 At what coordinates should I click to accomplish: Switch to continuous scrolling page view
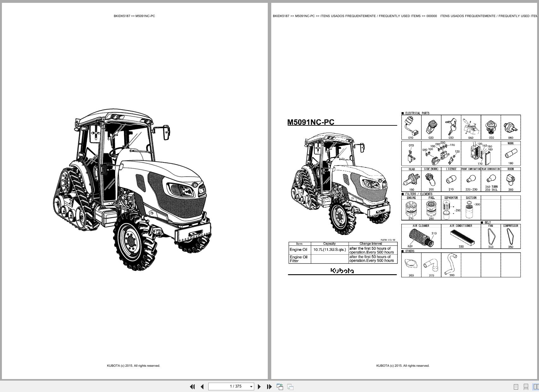pos(526,387)
